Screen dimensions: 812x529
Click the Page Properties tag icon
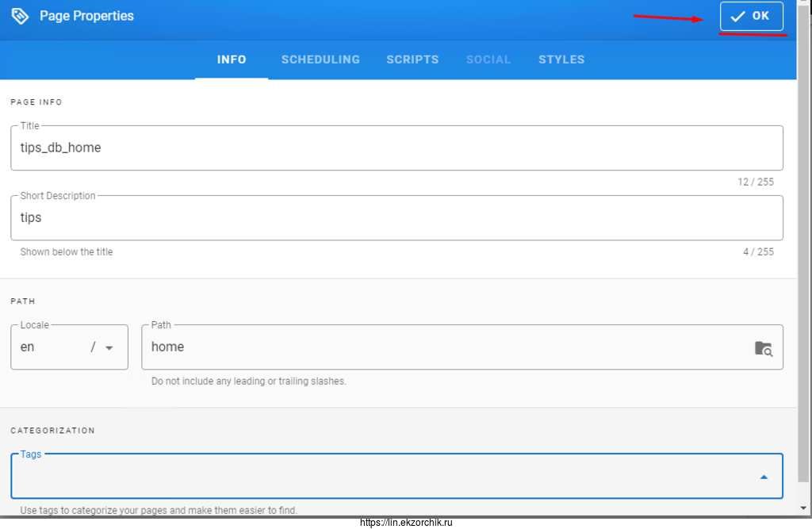coord(20,16)
